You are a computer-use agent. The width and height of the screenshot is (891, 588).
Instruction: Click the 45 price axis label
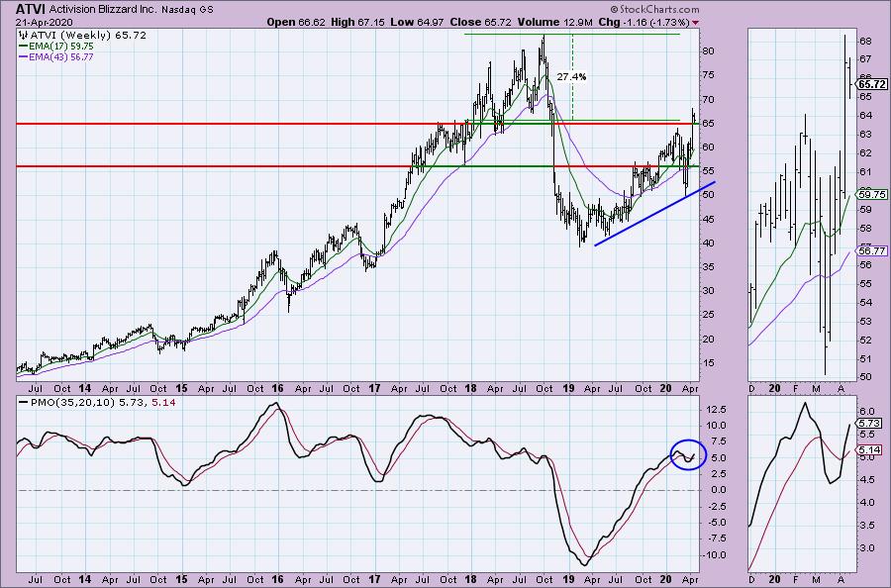(x=708, y=220)
